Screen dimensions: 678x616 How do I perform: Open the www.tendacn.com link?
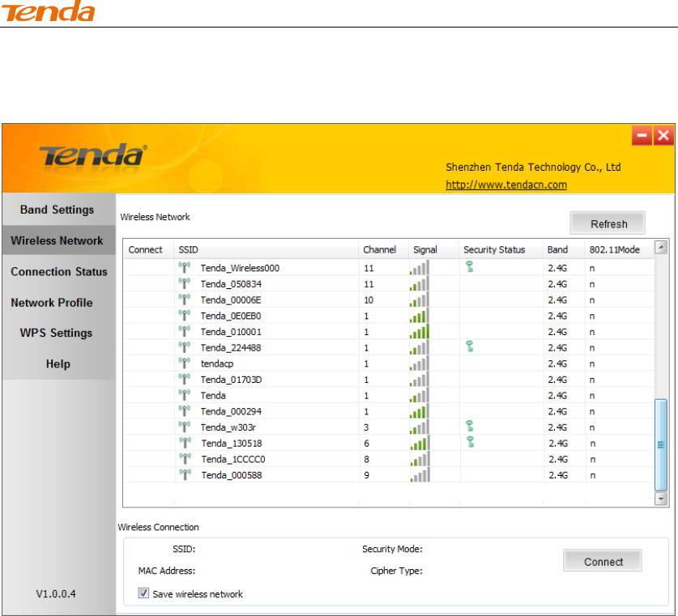click(x=506, y=185)
